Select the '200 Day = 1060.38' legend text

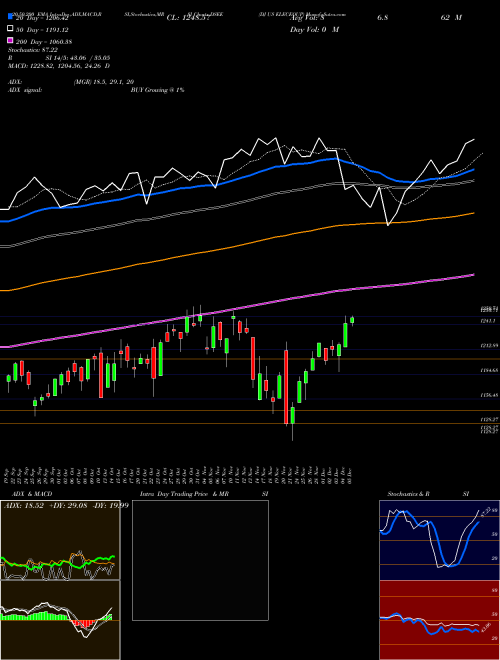[x=44, y=42]
